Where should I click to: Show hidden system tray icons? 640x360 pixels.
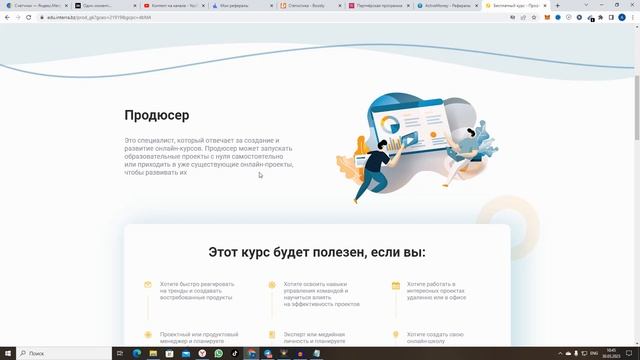pos(560,353)
